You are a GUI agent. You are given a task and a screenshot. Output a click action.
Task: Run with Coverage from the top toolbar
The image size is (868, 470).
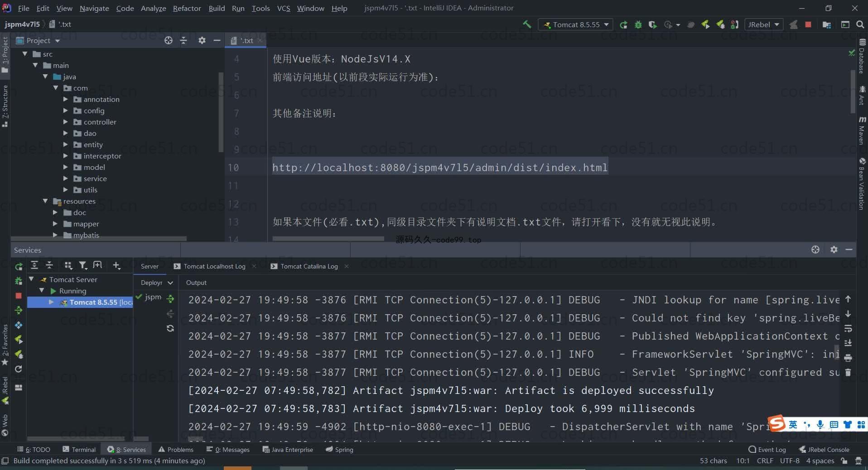[652, 25]
